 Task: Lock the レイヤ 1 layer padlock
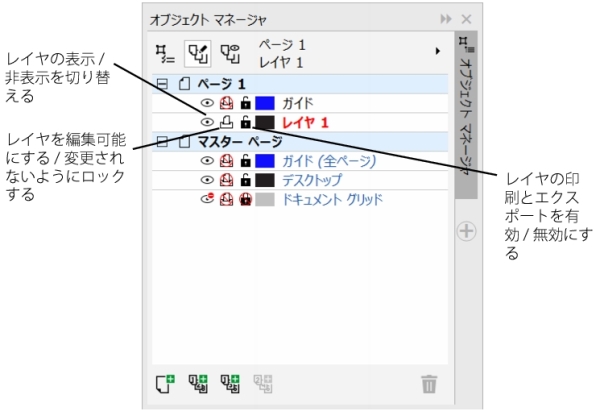pos(245,122)
